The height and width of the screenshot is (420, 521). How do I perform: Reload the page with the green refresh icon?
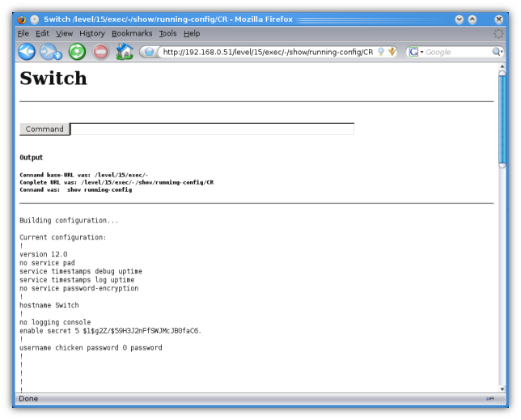pos(77,52)
